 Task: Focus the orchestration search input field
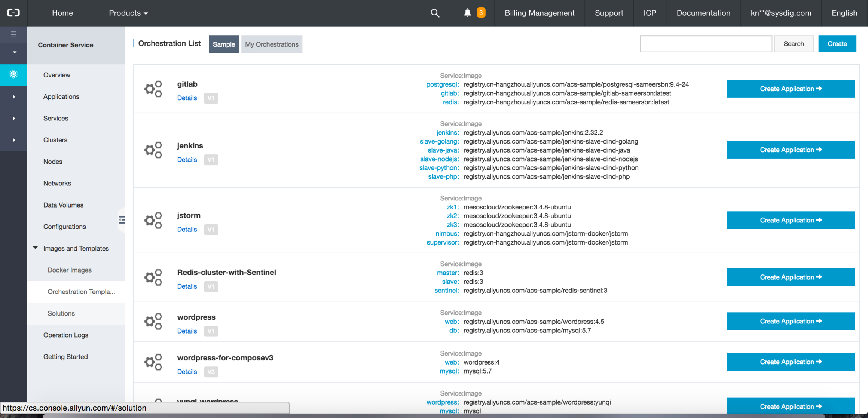pyautogui.click(x=706, y=44)
